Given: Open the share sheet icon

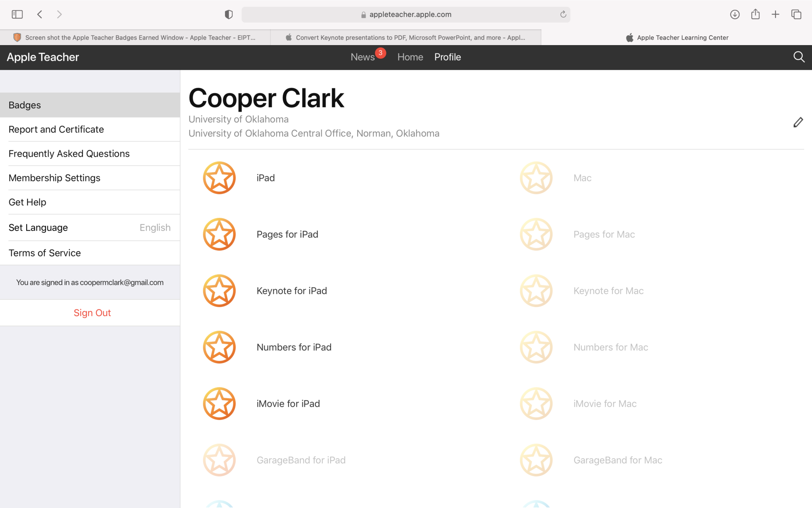Looking at the screenshot, I should (755, 15).
